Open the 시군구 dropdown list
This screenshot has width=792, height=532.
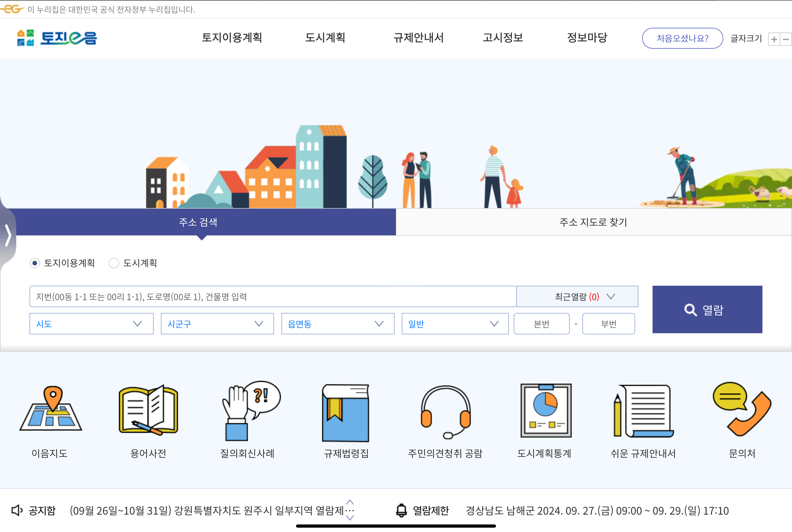coord(217,324)
